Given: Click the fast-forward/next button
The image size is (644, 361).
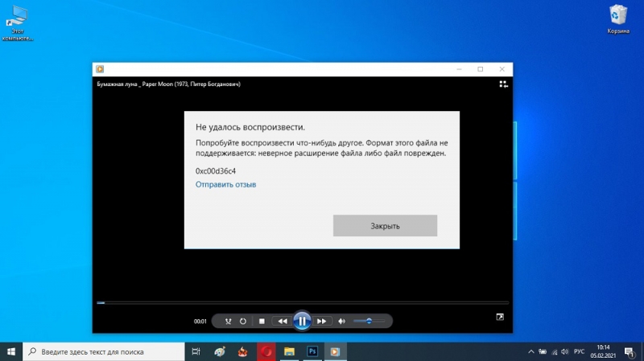Looking at the screenshot, I should [321, 322].
